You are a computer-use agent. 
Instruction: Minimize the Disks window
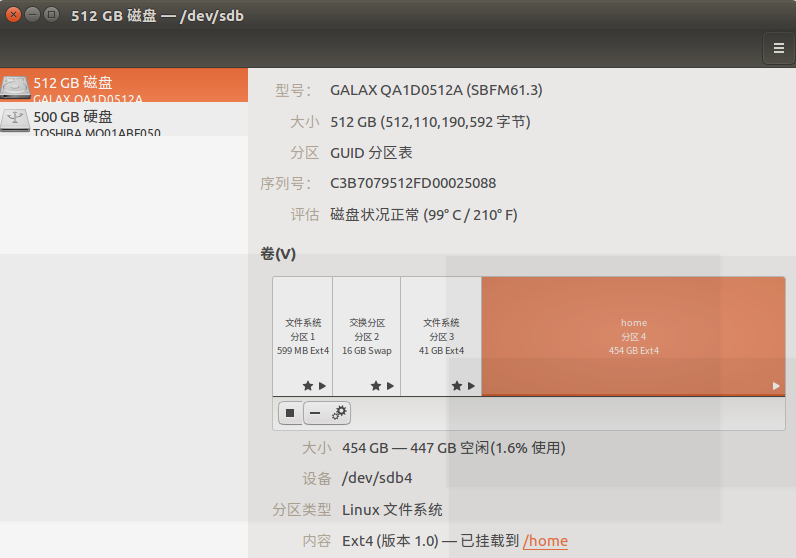[32, 15]
